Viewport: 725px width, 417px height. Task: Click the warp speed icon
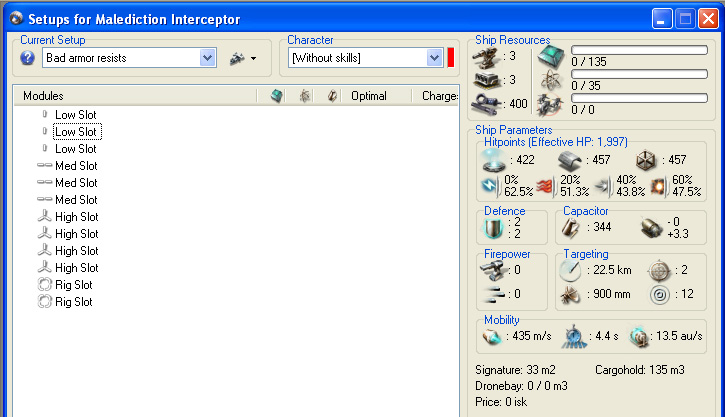pos(639,337)
